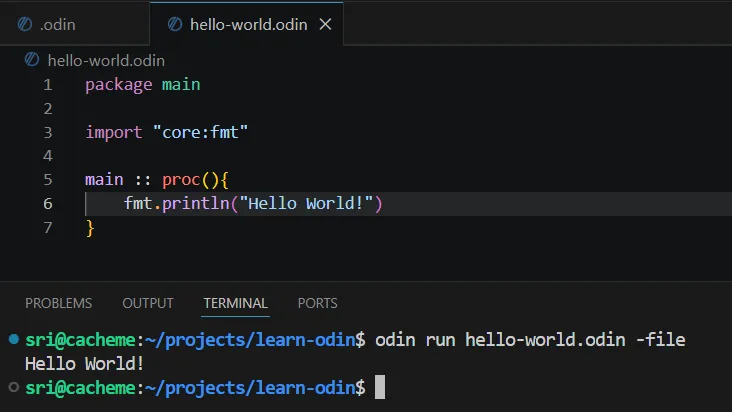Click 'println' in the fmt call
Screen dimensions: 732x412
196,204
